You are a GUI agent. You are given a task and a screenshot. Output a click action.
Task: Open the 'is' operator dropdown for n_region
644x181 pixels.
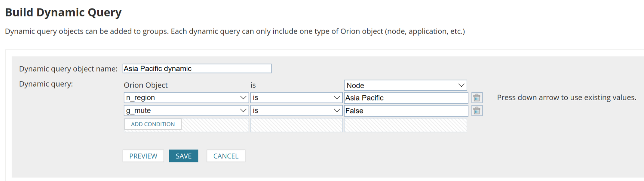pos(296,98)
